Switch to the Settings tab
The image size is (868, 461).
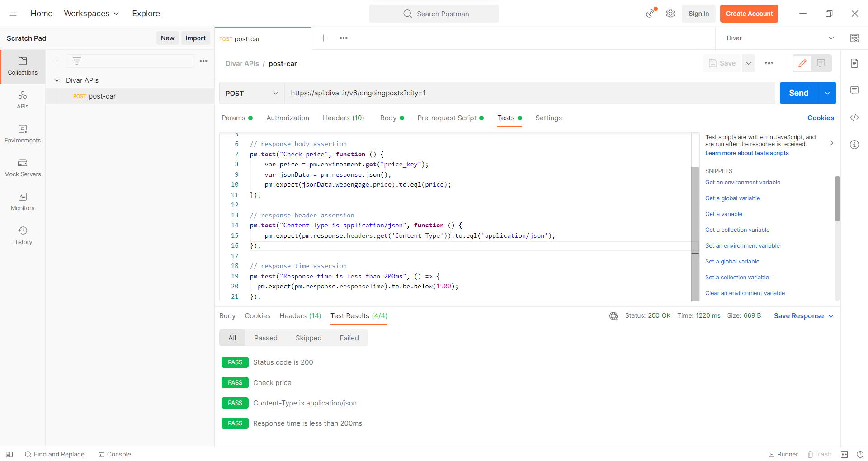pyautogui.click(x=548, y=118)
